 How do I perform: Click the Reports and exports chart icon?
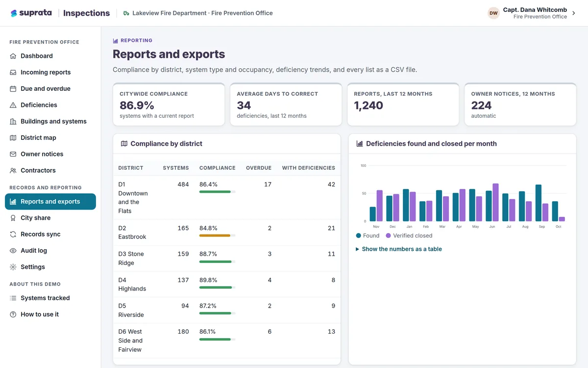click(13, 202)
